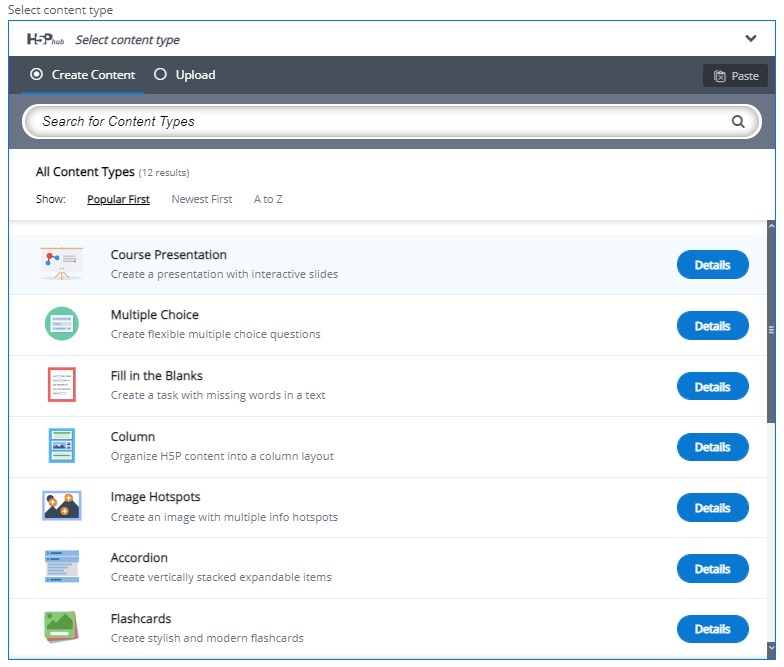Click the Fill in the Blanks icon

tap(62, 385)
